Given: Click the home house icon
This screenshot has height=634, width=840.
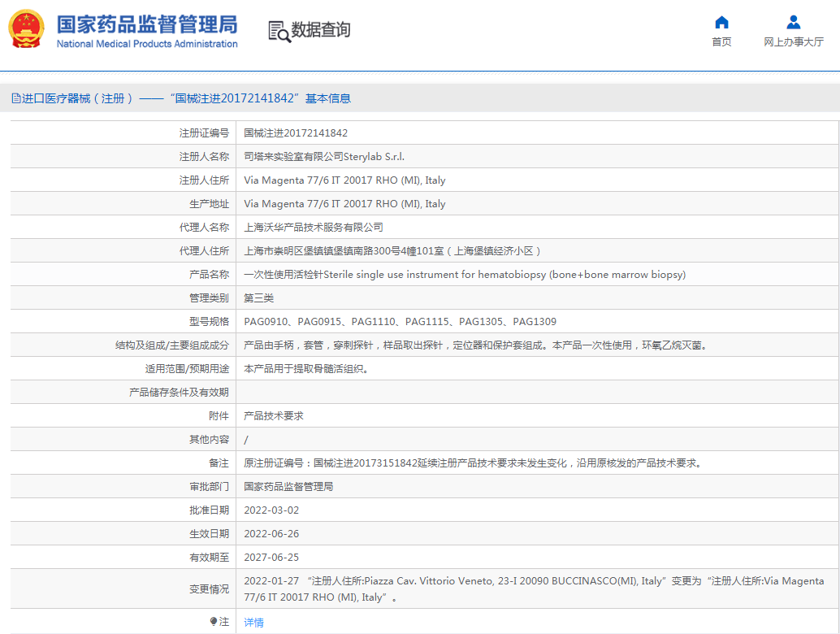Looking at the screenshot, I should click(721, 22).
